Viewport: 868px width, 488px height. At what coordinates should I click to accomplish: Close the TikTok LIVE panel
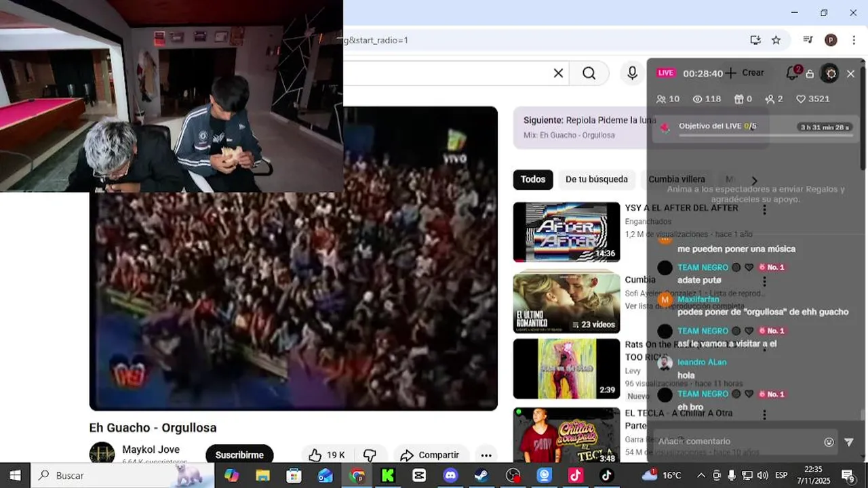pos(850,73)
